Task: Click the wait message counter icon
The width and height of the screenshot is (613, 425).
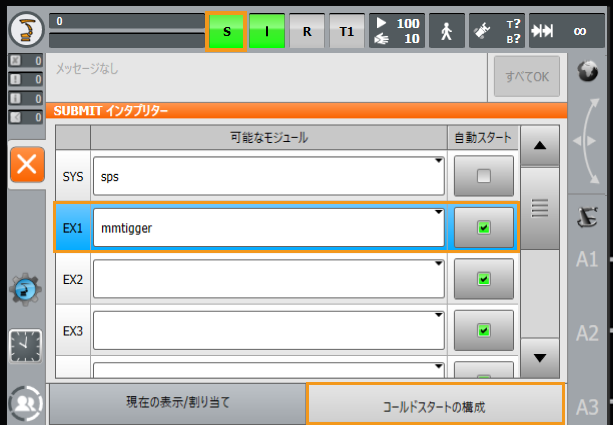Action: 26,117
